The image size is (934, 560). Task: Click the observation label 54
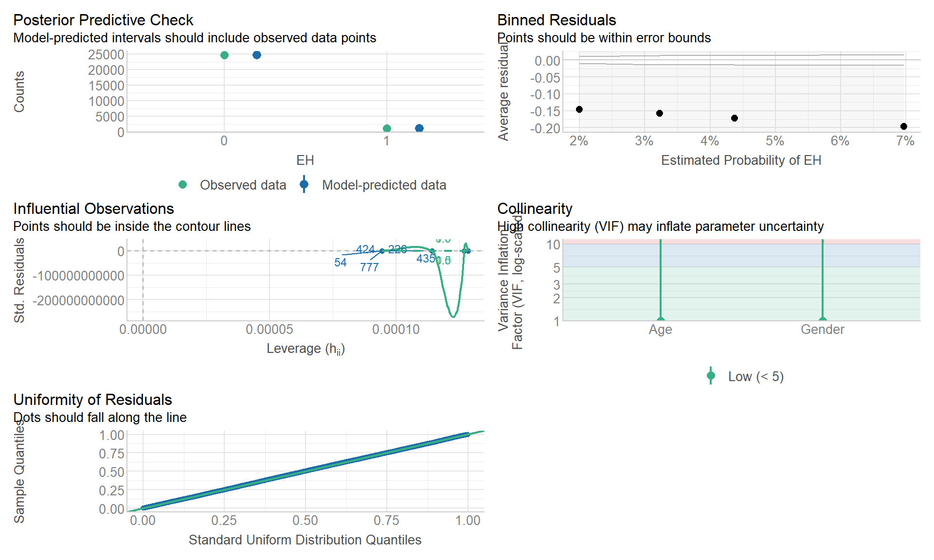click(341, 262)
